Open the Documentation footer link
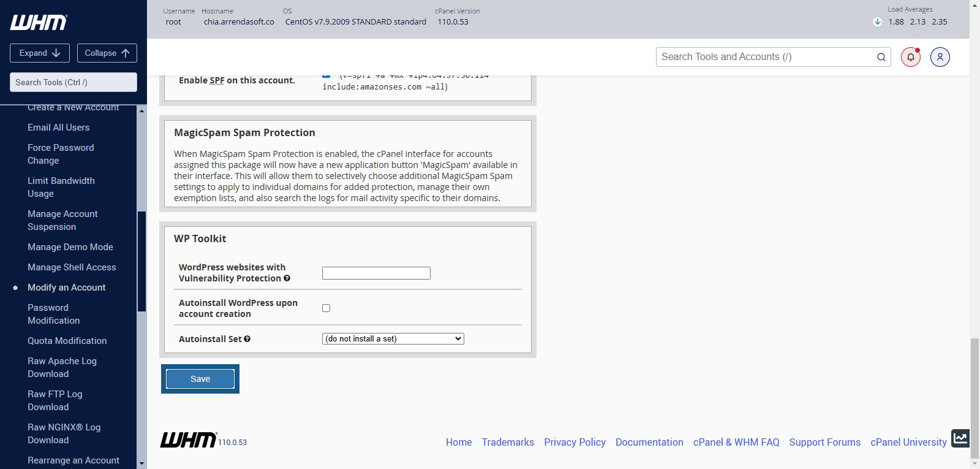 [x=649, y=442]
